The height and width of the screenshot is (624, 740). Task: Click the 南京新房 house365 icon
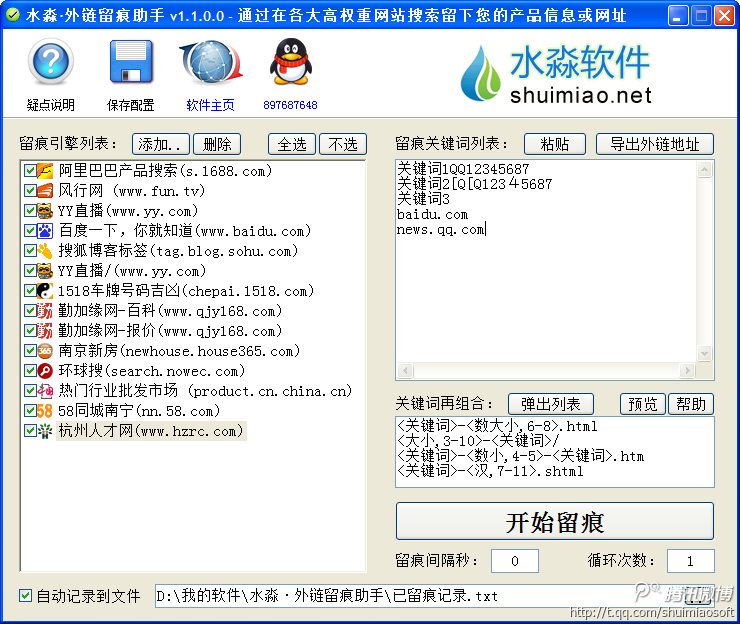[45, 351]
